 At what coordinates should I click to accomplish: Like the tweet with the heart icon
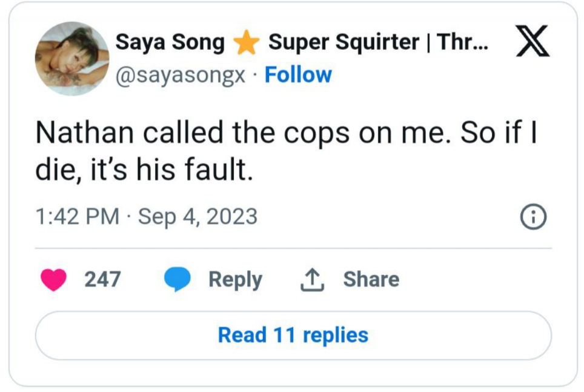click(54, 279)
